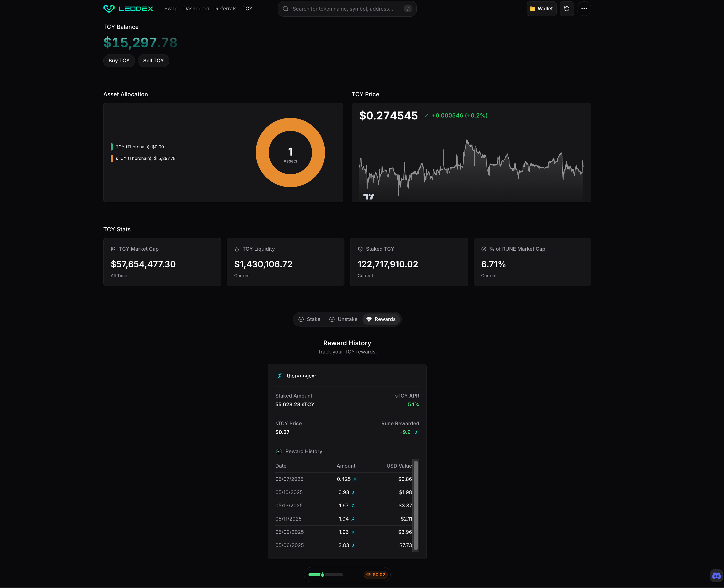724x588 pixels.
Task: Click the % of RUNE Market Cap icon
Action: (484, 249)
